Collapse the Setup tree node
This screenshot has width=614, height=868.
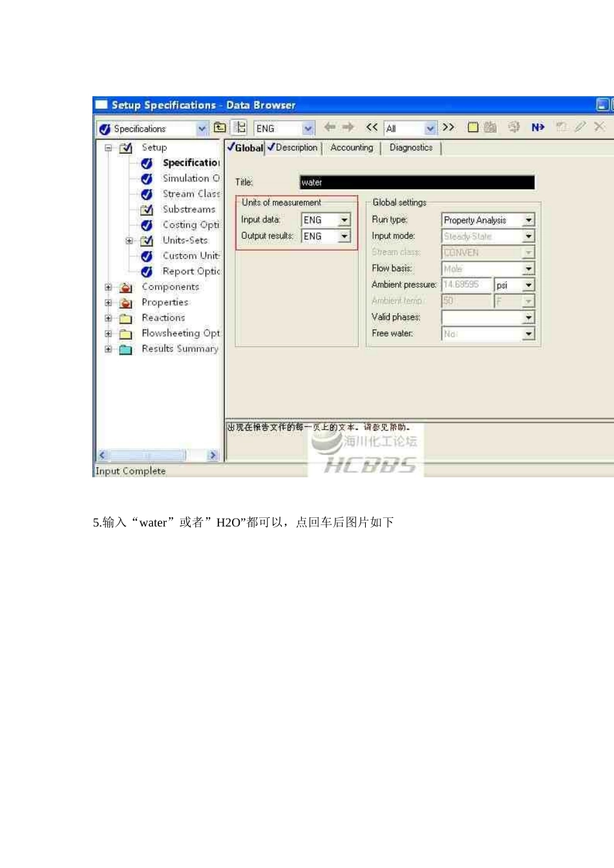click(108, 148)
